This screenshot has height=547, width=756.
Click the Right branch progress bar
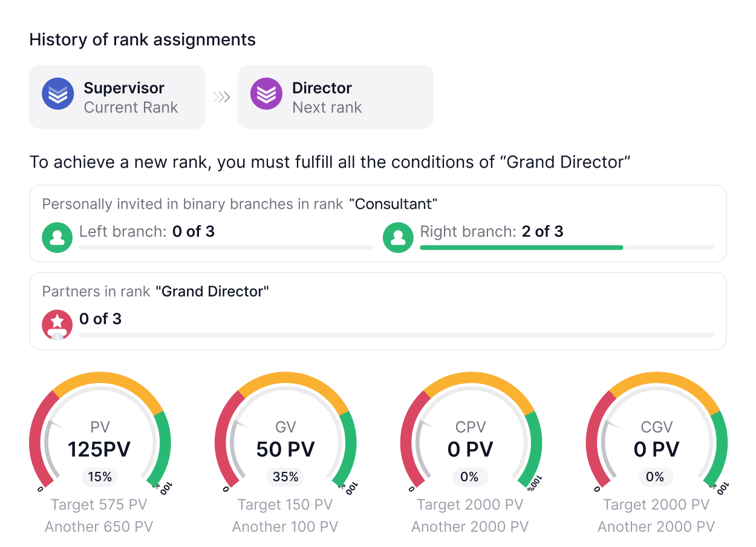coord(567,247)
